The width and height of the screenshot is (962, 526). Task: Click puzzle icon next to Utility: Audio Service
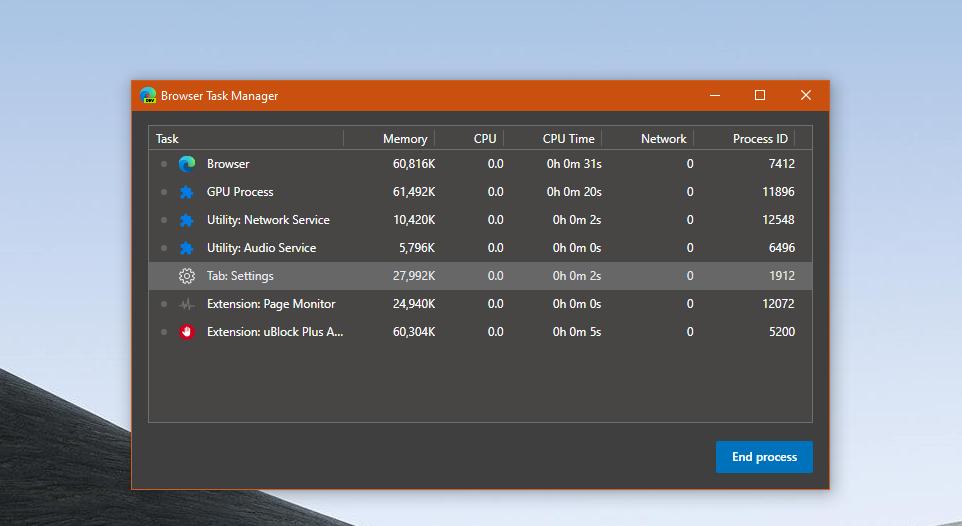coord(187,248)
